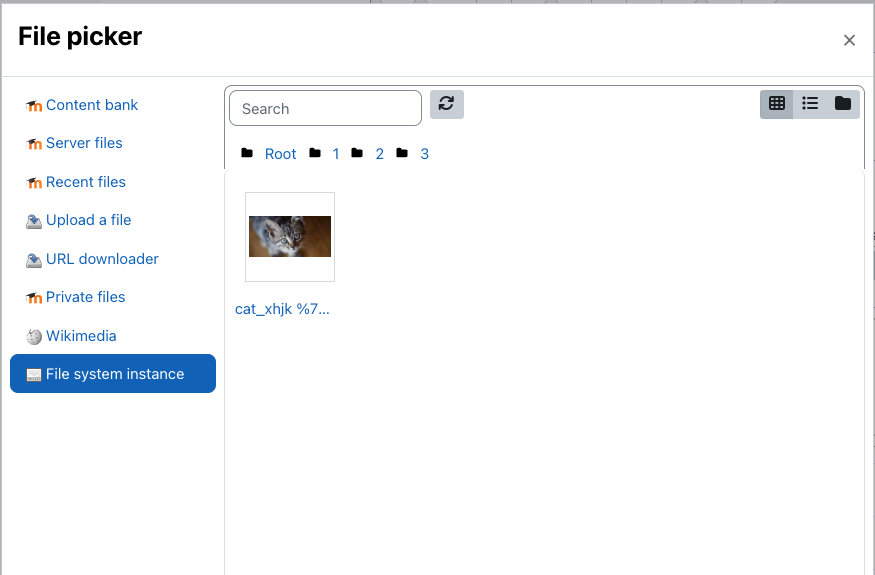875x575 pixels.
Task: Select File system instance repository
Action: pos(113,373)
